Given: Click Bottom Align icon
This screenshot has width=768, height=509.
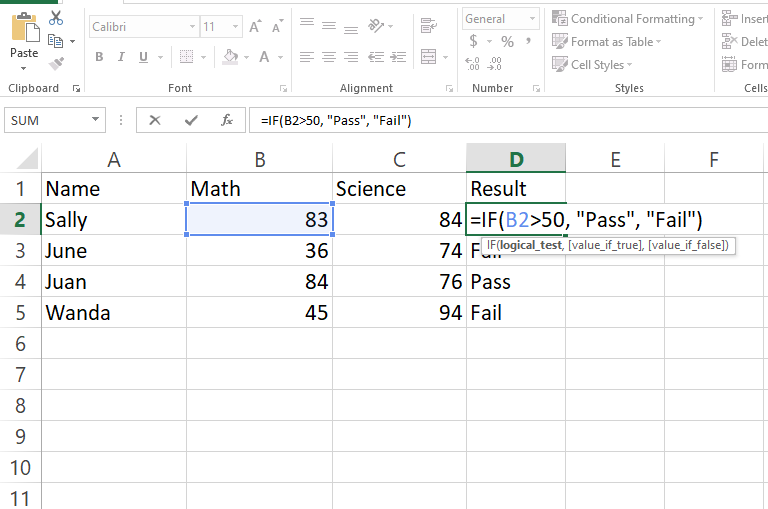Looking at the screenshot, I should pos(351,29).
